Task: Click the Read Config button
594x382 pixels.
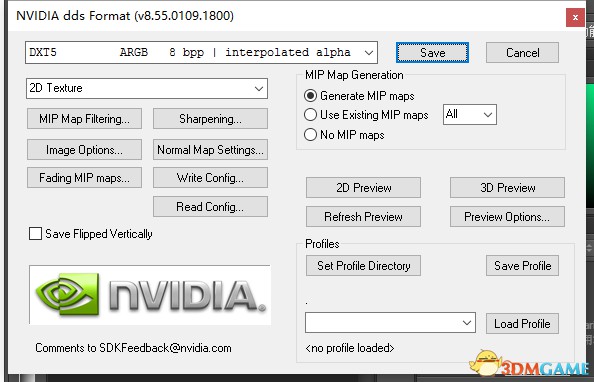Action: pyautogui.click(x=210, y=207)
